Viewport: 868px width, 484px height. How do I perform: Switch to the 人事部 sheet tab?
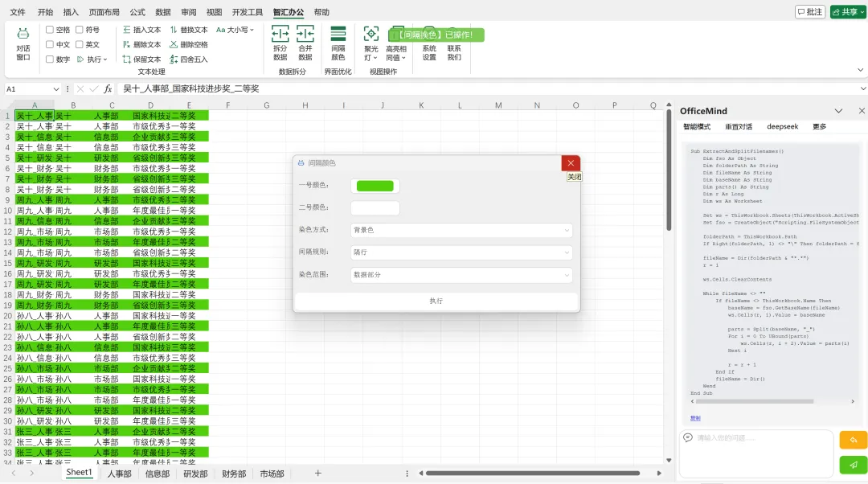point(119,474)
